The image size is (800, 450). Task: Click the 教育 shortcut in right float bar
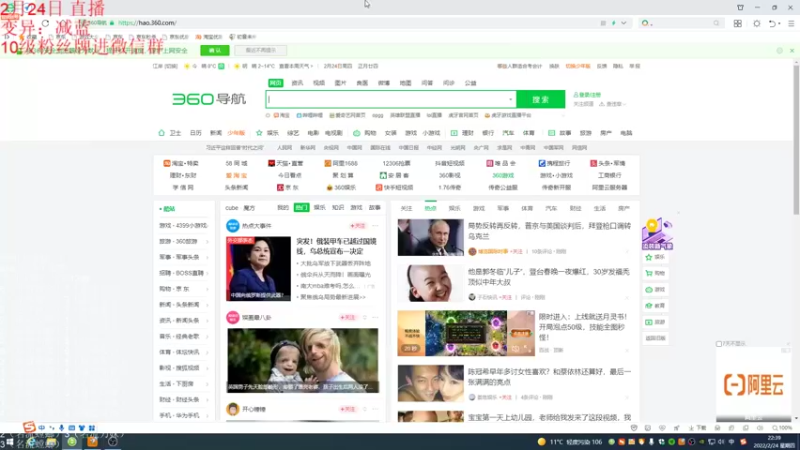656,306
